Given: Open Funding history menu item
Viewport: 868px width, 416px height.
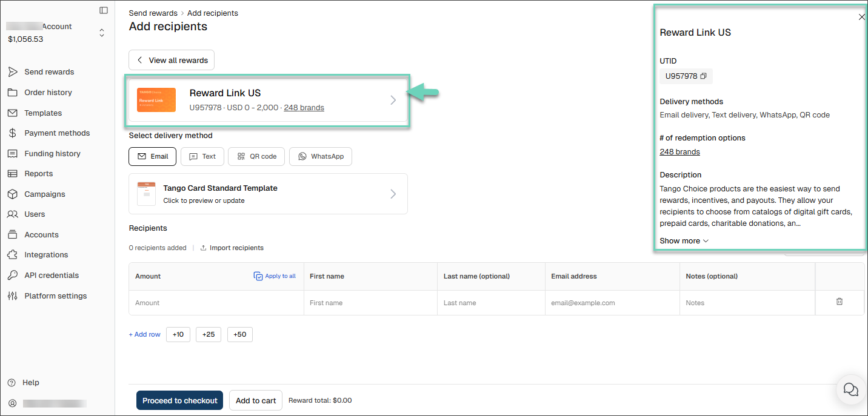Looking at the screenshot, I should coord(52,153).
